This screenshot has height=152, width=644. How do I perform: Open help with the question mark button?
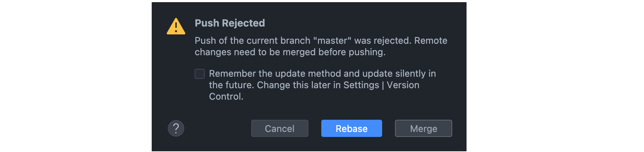pyautogui.click(x=176, y=128)
